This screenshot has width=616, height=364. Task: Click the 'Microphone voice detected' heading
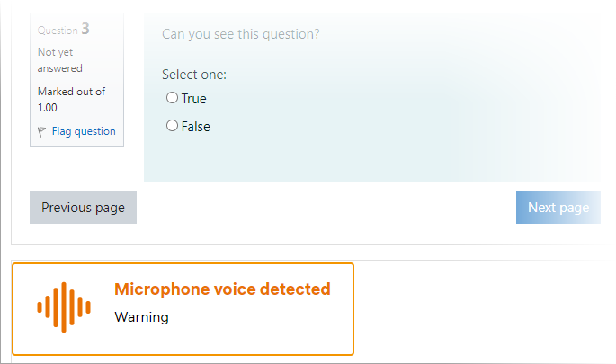pyautogui.click(x=222, y=289)
